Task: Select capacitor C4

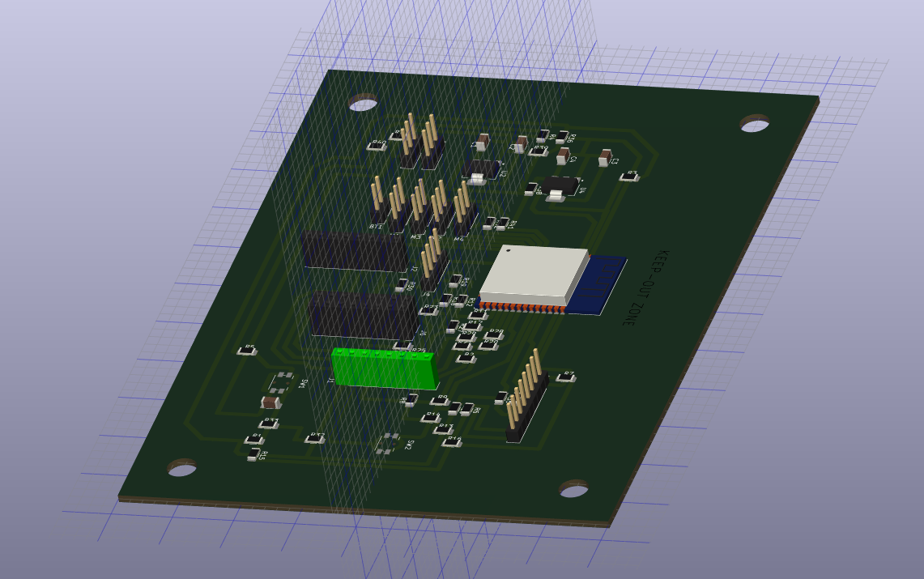Action: (x=564, y=156)
